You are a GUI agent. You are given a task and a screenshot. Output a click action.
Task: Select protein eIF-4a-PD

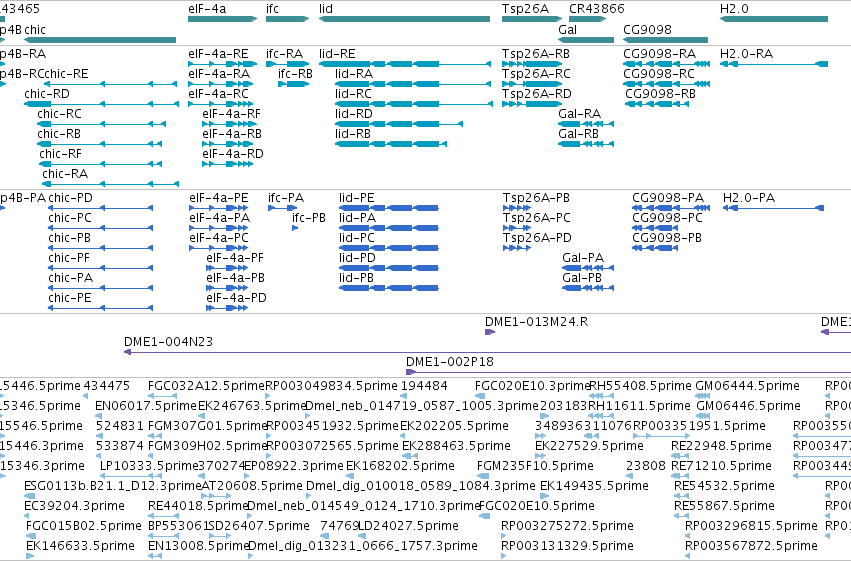[227, 308]
